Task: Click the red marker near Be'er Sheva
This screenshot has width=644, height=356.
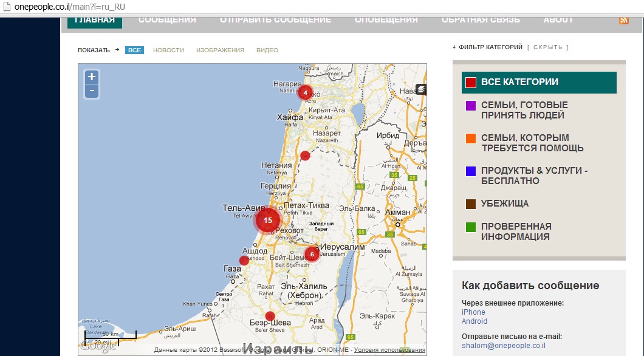Action: [x=270, y=316]
